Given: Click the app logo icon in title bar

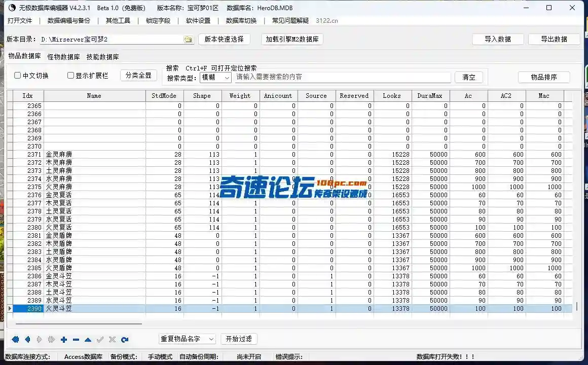Looking at the screenshot, I should [x=12, y=8].
